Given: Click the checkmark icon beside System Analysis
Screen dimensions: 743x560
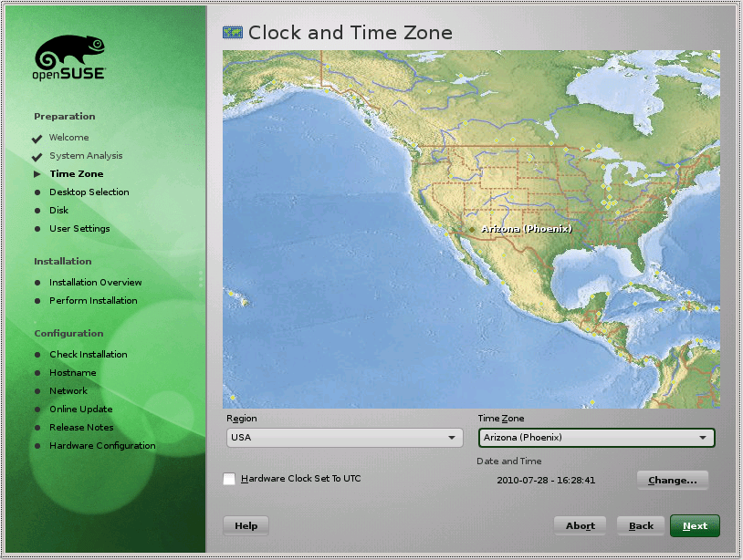Looking at the screenshot, I should click(37, 155).
